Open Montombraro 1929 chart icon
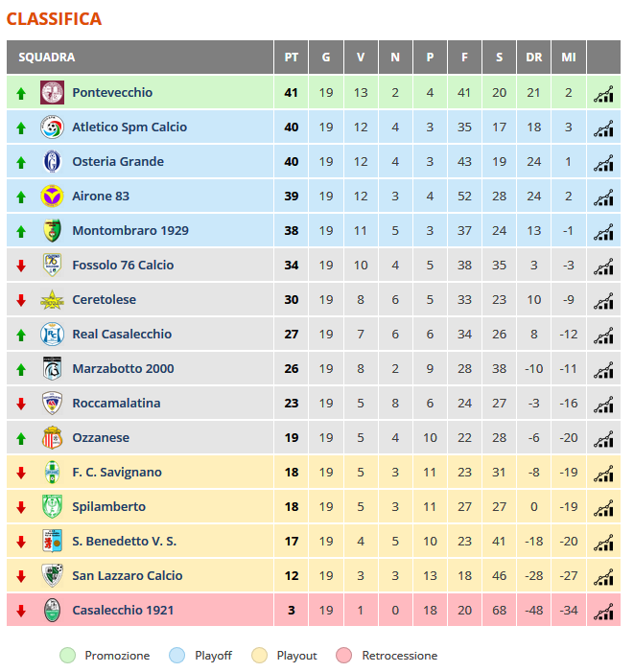The height and width of the screenshot is (672, 634). tap(603, 232)
